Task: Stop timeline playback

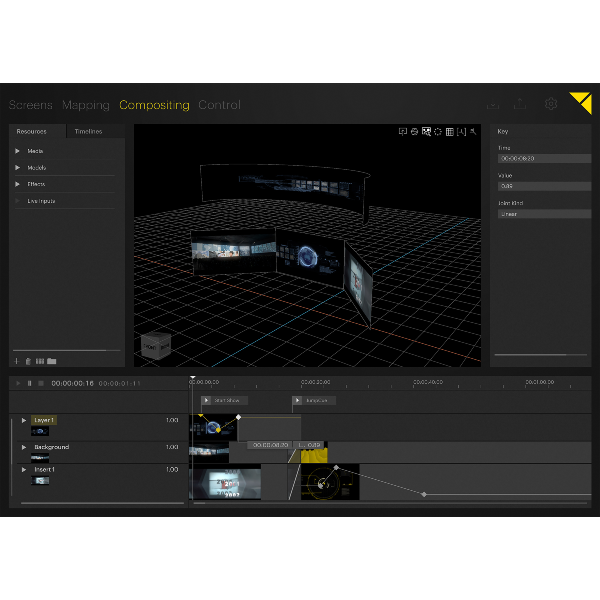Action: 41,383
